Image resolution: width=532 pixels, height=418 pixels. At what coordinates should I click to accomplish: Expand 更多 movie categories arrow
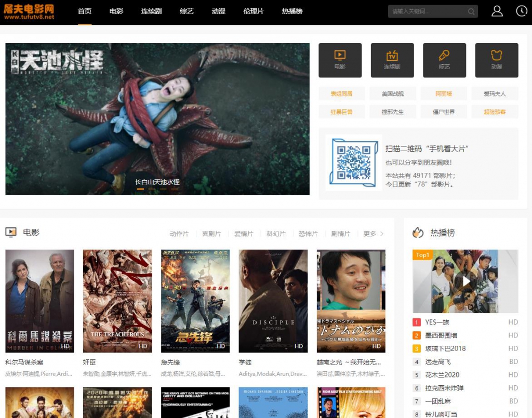coord(374,234)
